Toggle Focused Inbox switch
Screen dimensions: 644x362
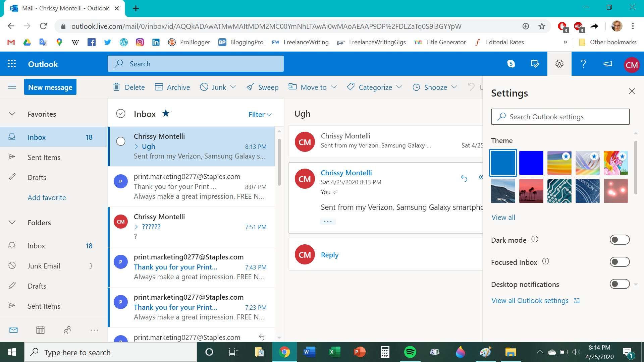[x=619, y=262]
